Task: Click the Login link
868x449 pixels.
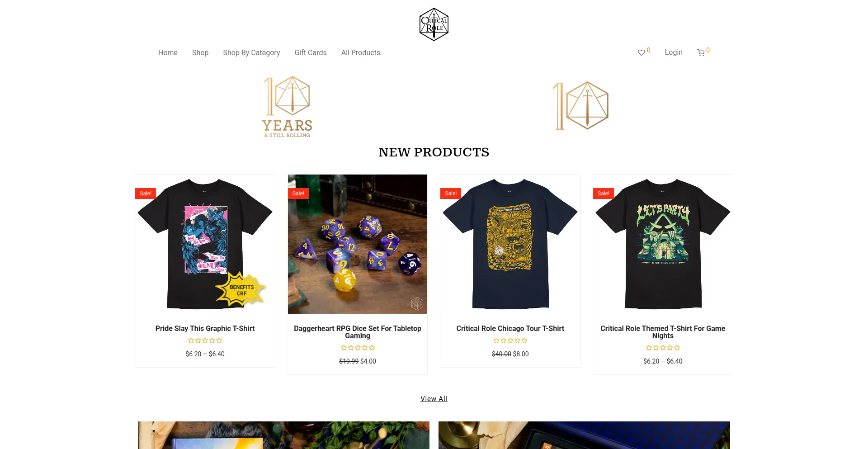Action: point(674,52)
